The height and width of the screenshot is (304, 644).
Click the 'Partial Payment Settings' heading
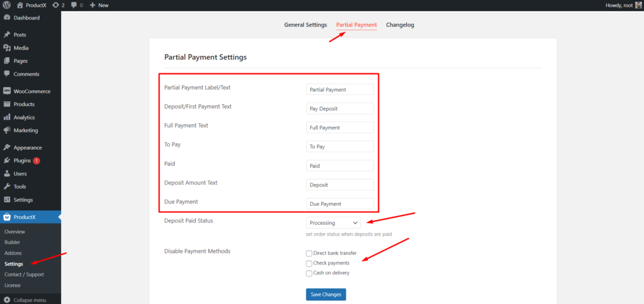coord(206,57)
